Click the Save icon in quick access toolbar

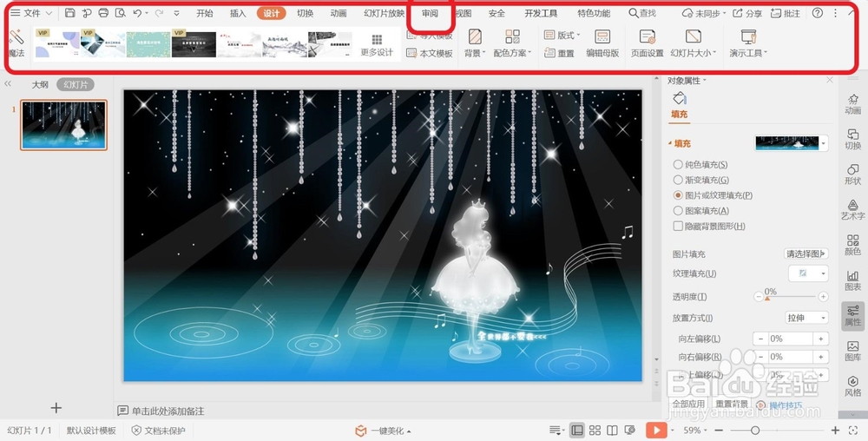69,13
